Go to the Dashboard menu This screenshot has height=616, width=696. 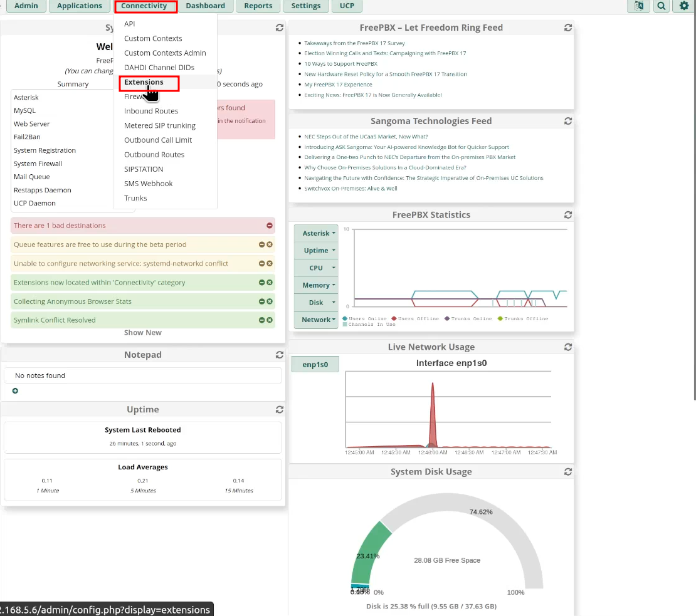(205, 6)
